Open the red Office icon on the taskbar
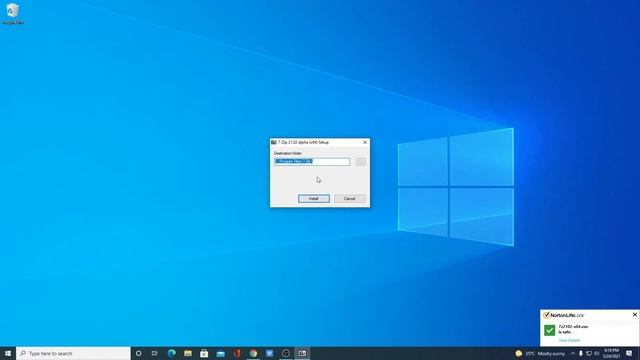 [237, 353]
